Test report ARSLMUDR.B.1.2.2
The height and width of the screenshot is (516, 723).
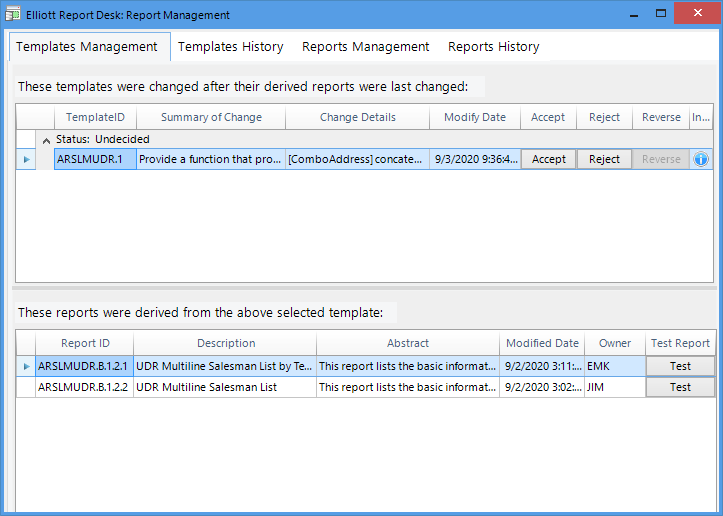680,387
